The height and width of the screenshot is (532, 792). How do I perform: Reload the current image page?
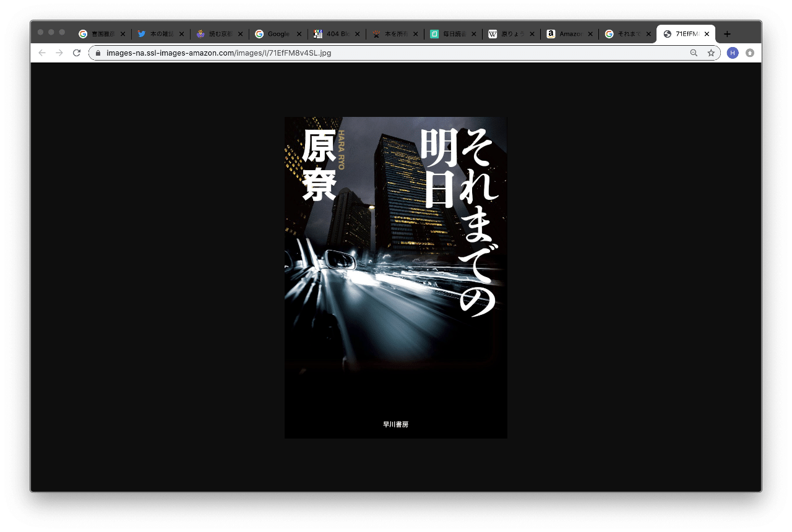coord(77,53)
